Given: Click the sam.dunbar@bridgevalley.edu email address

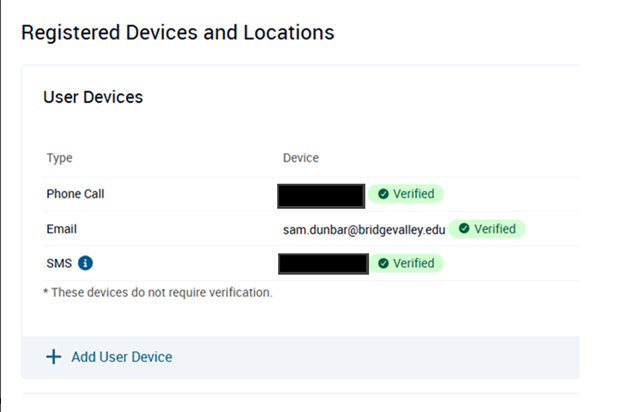Looking at the screenshot, I should [x=364, y=230].
